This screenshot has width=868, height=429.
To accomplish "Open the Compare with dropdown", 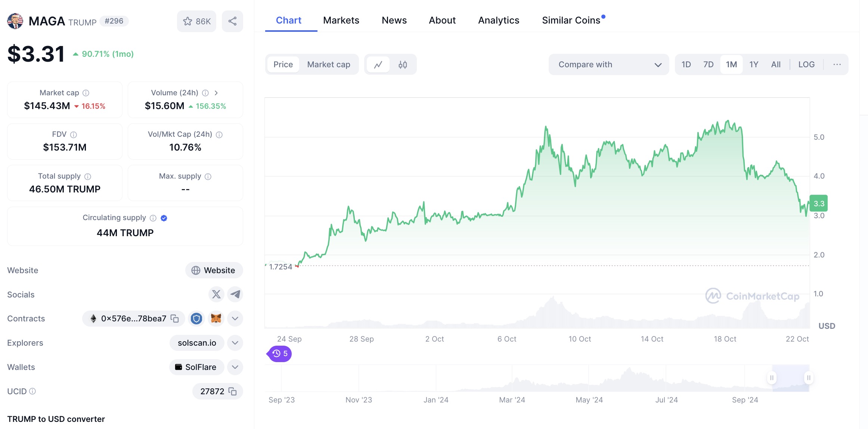I will (x=609, y=65).
